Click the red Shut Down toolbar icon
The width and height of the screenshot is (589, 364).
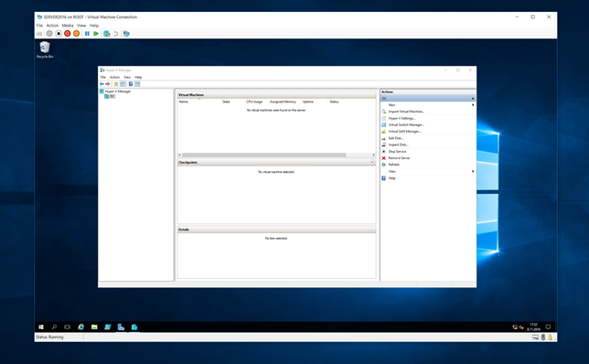[68, 34]
